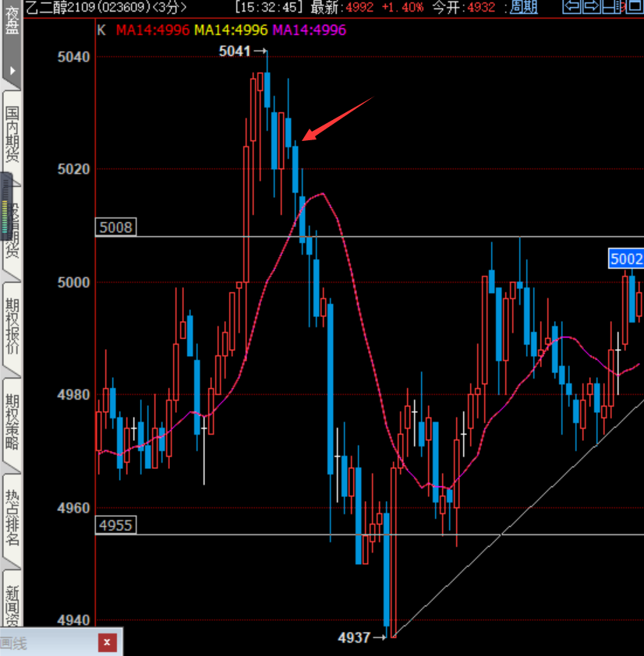Click the +1.40% change percentage

pos(402,7)
